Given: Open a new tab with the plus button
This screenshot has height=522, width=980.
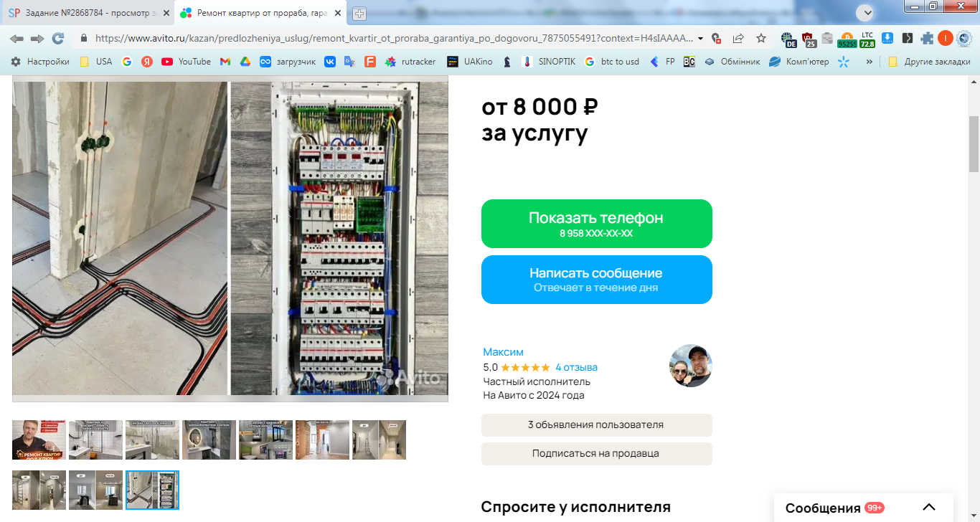Looking at the screenshot, I should 359,13.
